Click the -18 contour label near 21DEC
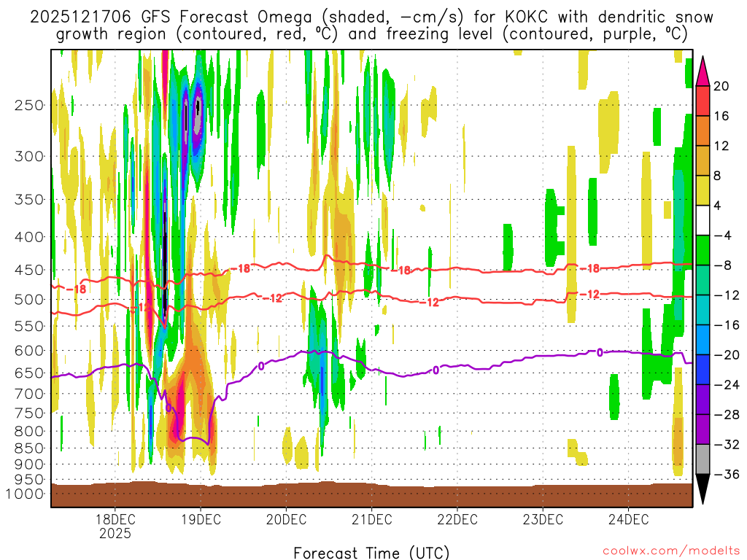 (x=400, y=271)
